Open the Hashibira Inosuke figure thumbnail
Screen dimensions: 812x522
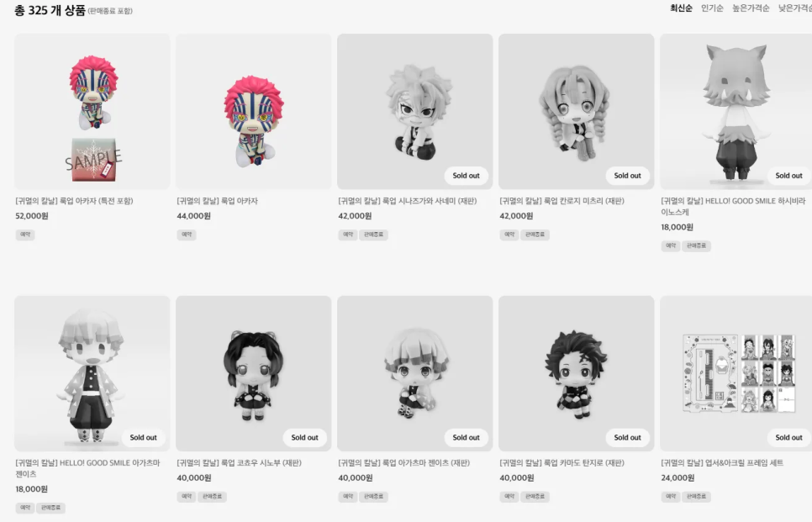736,111
